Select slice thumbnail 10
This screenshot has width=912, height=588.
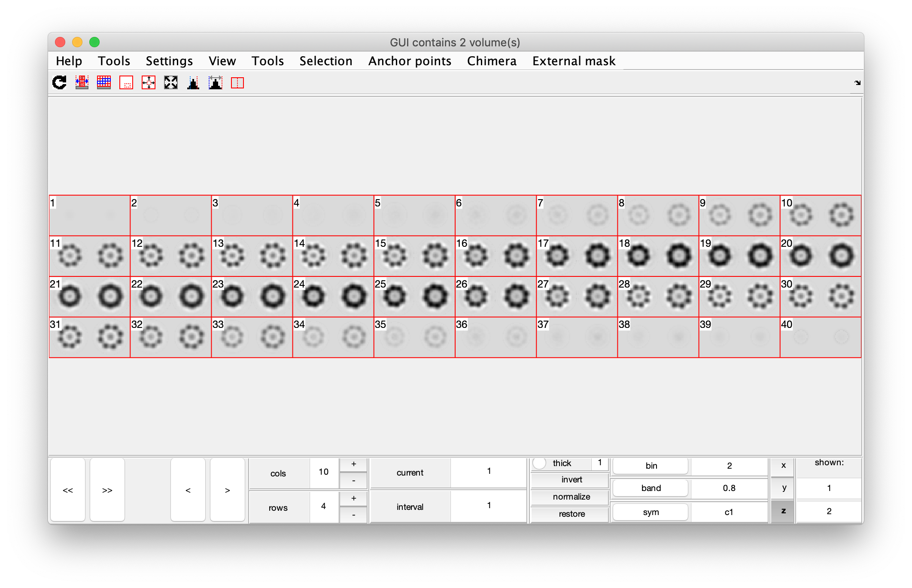(821, 215)
